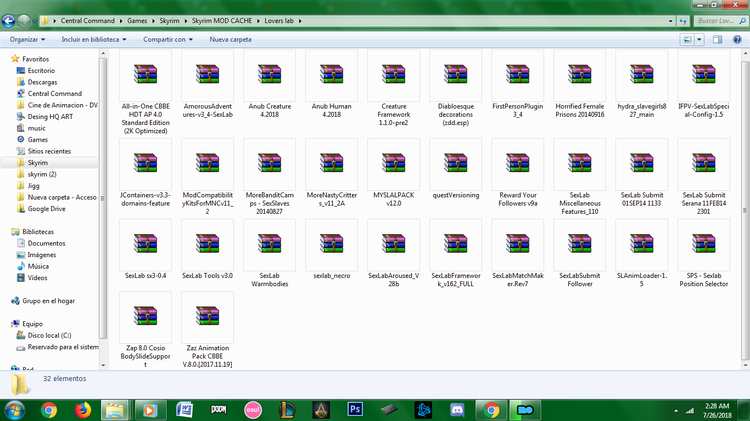Select the SLAnimLoader-1.5 archive icon
The height and width of the screenshot is (421, 750).
click(x=641, y=244)
